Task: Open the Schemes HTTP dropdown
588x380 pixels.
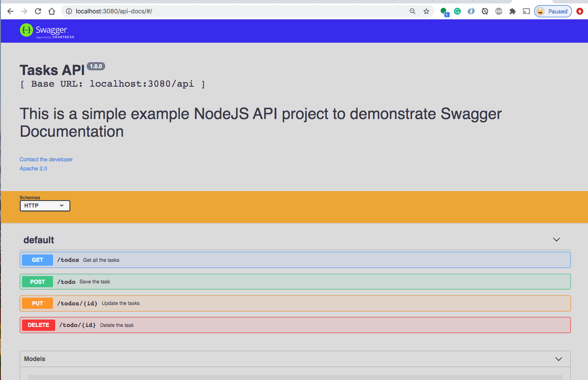Action: click(x=45, y=206)
